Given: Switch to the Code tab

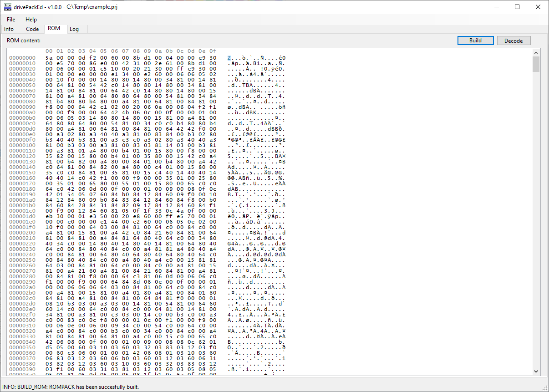Looking at the screenshot, I should click(32, 29).
